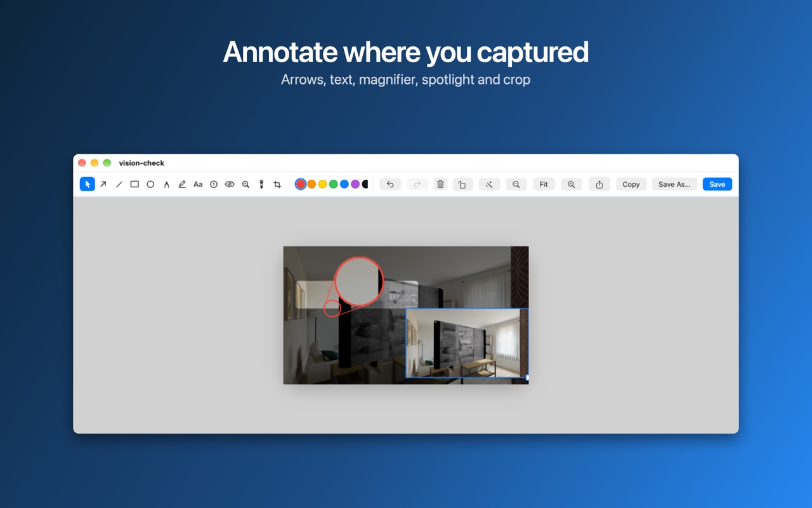812x508 pixels.
Task: Click the Fit zoom button
Action: (544, 184)
